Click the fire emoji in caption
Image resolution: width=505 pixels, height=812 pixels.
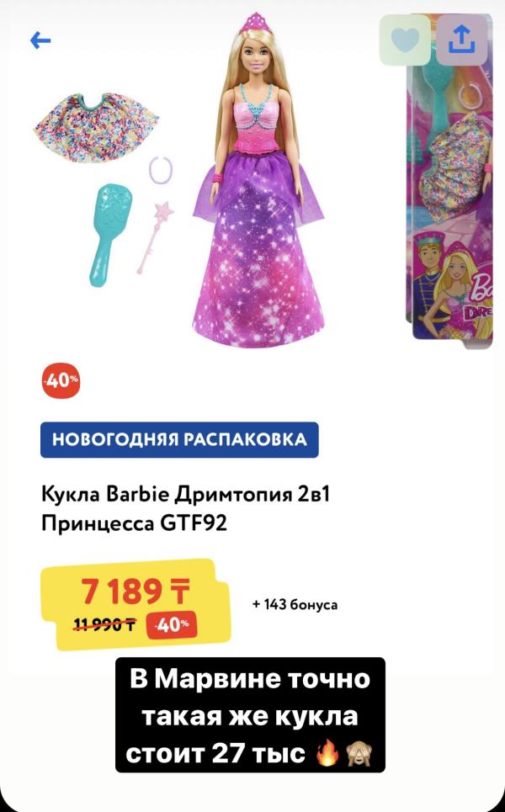click(x=328, y=752)
